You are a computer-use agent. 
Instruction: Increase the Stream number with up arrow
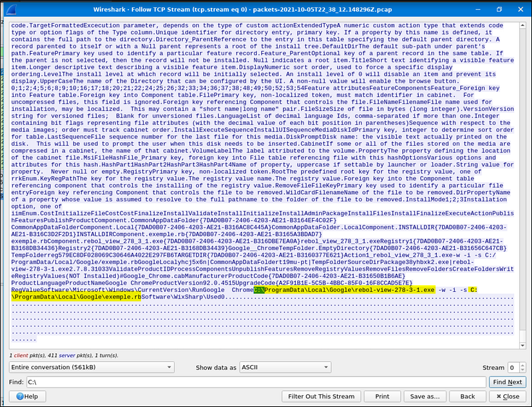tap(523, 364)
